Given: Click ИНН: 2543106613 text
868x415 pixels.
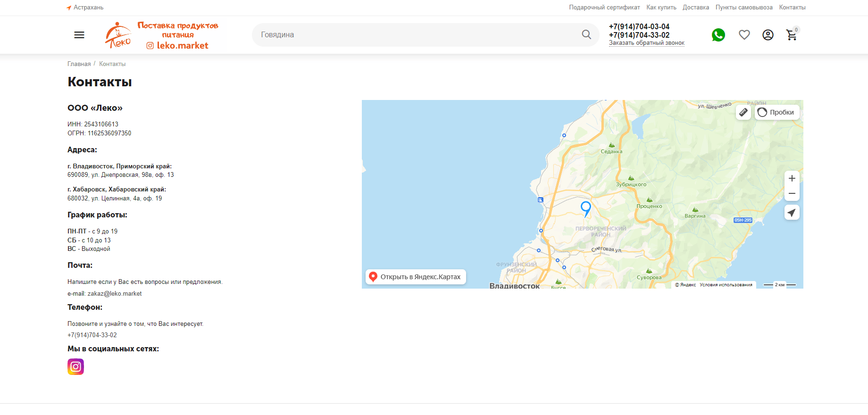Looking at the screenshot, I should click(93, 124).
